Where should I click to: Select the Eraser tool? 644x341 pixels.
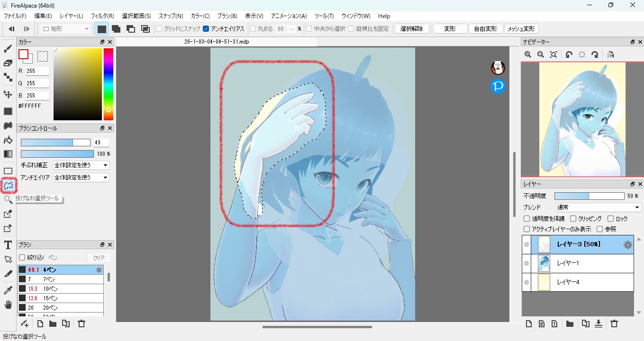pos(8,63)
